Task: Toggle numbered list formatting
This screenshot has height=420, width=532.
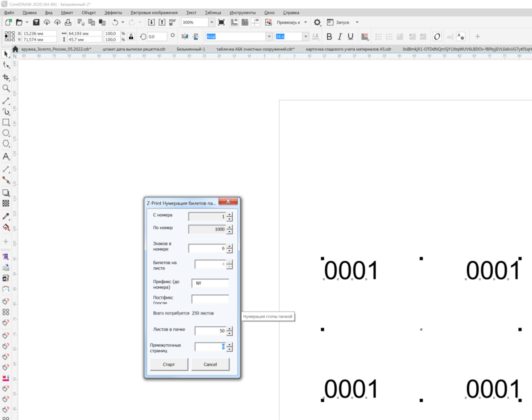Action: (389, 37)
